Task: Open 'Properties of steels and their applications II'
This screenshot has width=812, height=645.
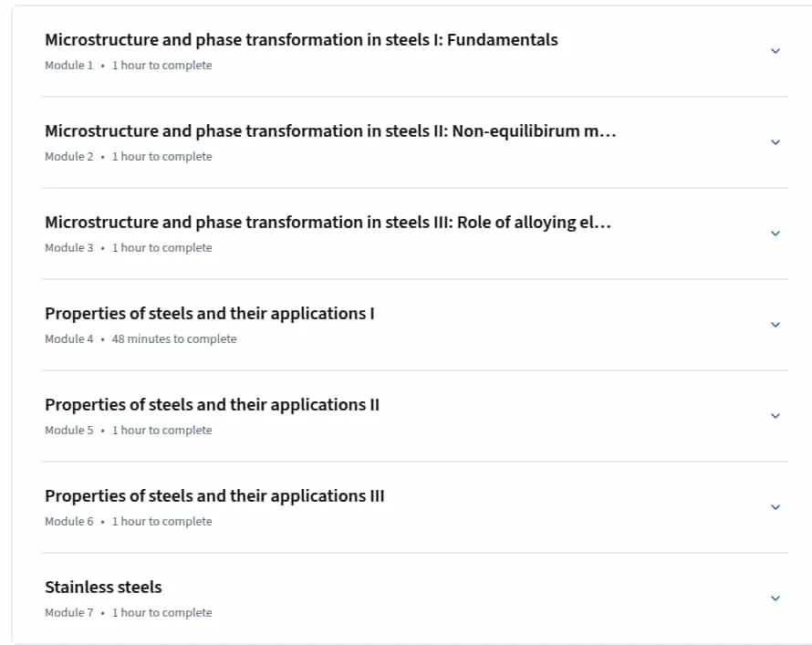Action: click(x=213, y=404)
